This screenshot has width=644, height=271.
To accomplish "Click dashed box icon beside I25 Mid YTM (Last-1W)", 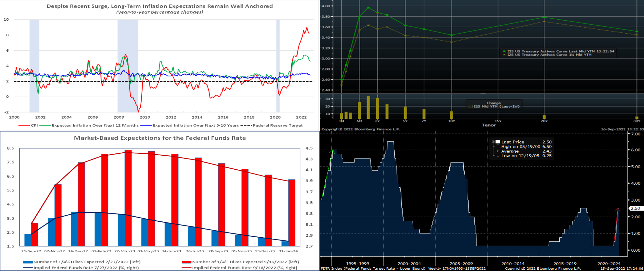I will pyautogui.click(x=470, y=107).
